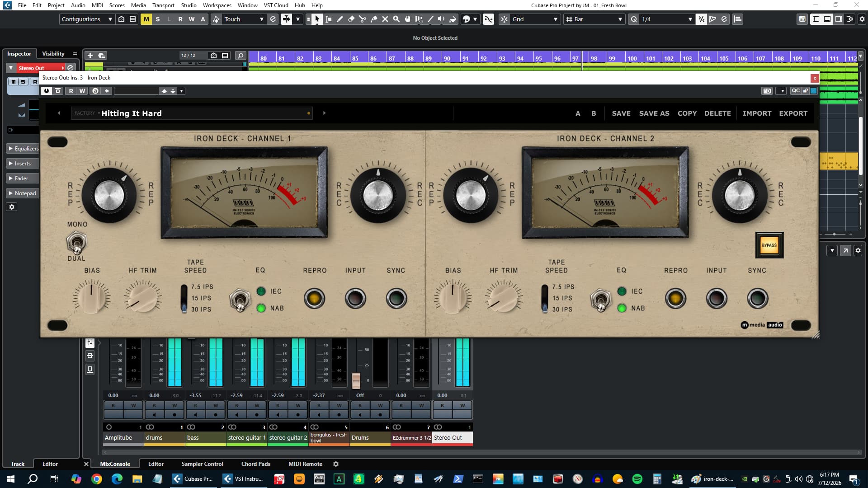Viewport: 868px width, 488px height.
Task: Select the Play speaker tool
Action: point(441,19)
